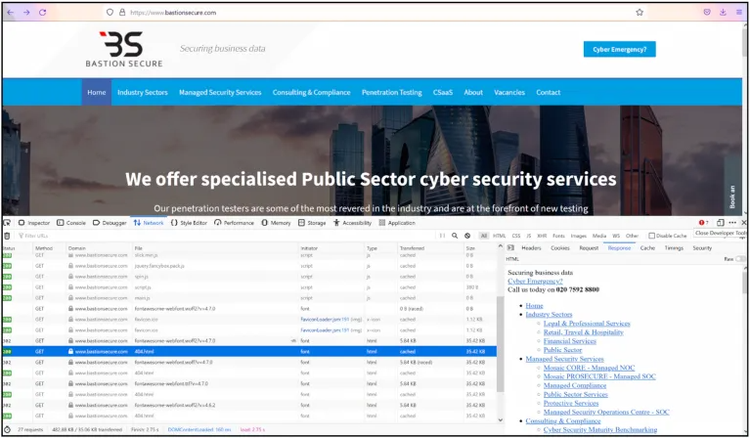
Task: Select the HTML request type filter
Action: click(499, 236)
